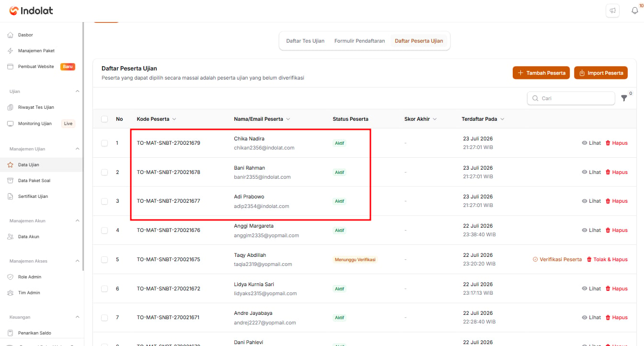
Task: Click the Tambah Peserta button
Action: [541, 73]
